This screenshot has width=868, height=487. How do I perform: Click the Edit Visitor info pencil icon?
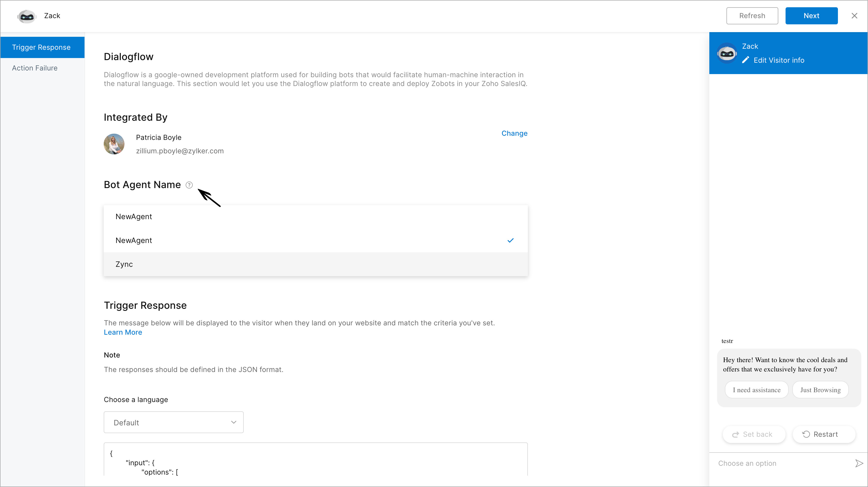(x=746, y=60)
